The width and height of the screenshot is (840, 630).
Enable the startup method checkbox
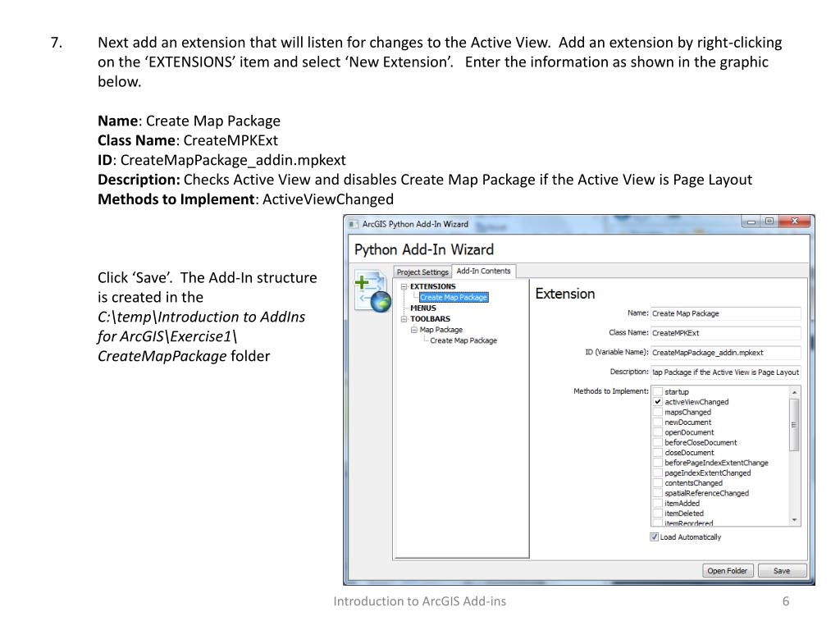[657, 391]
